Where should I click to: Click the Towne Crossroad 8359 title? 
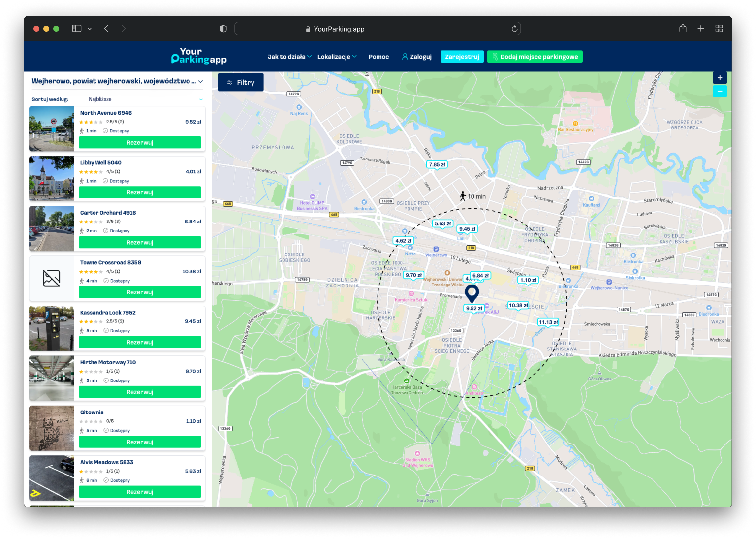[111, 262]
